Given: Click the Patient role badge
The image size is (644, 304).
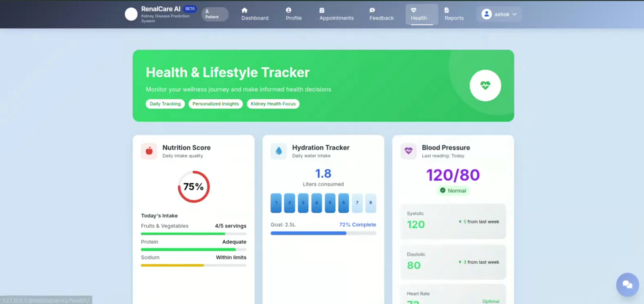Looking at the screenshot, I should 215,14.
